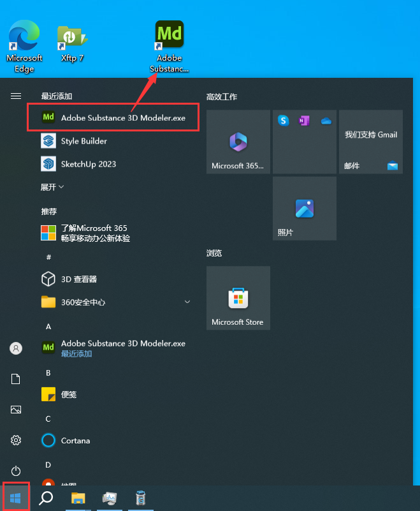Click the Windows Start button
Viewport: 420px width, 511px height.
tap(16, 498)
